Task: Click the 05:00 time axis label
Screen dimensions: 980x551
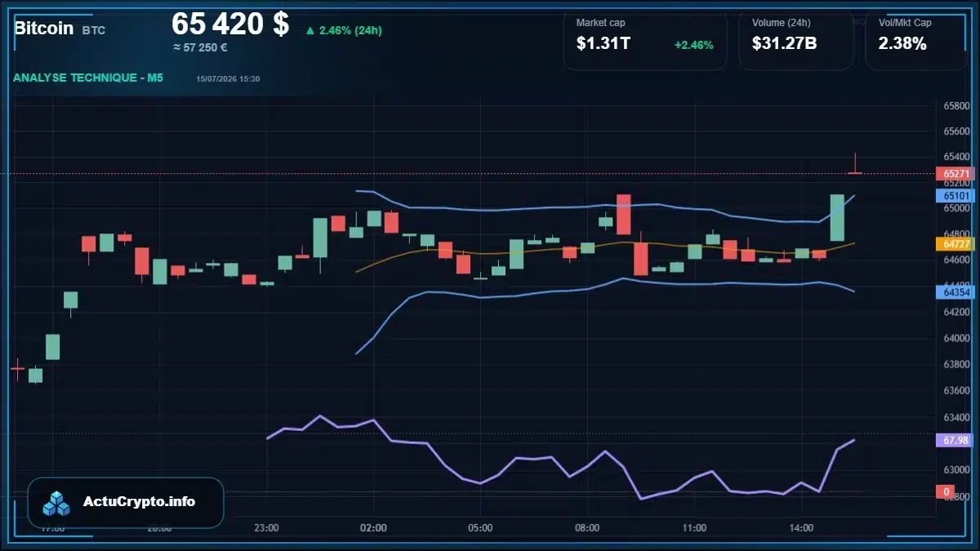Action: [480, 528]
